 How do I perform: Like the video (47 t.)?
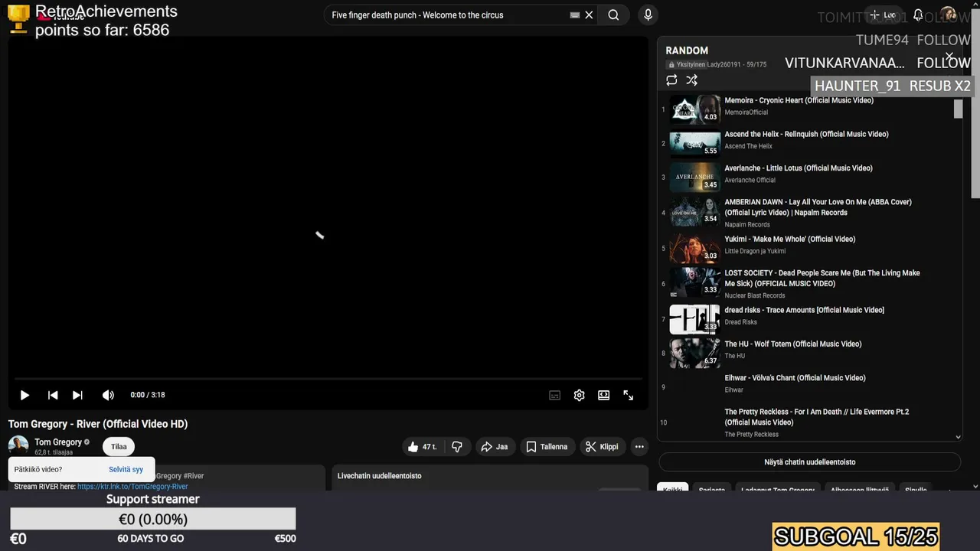tap(423, 447)
